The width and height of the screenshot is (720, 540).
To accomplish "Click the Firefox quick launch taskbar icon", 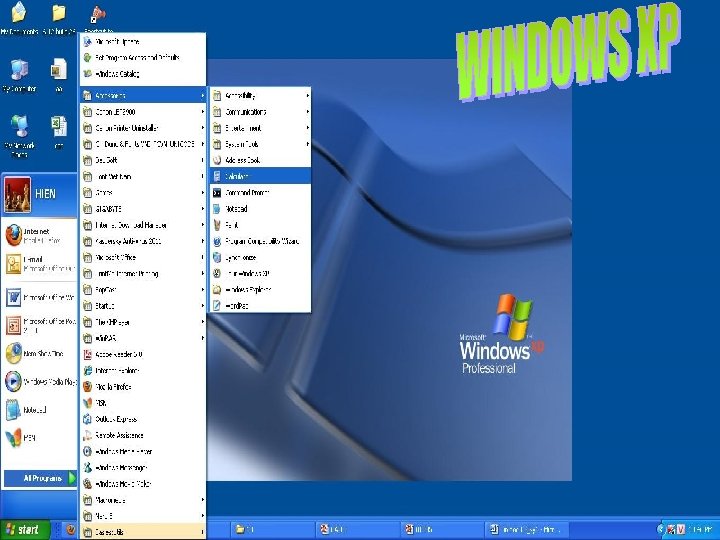I will 70,530.
